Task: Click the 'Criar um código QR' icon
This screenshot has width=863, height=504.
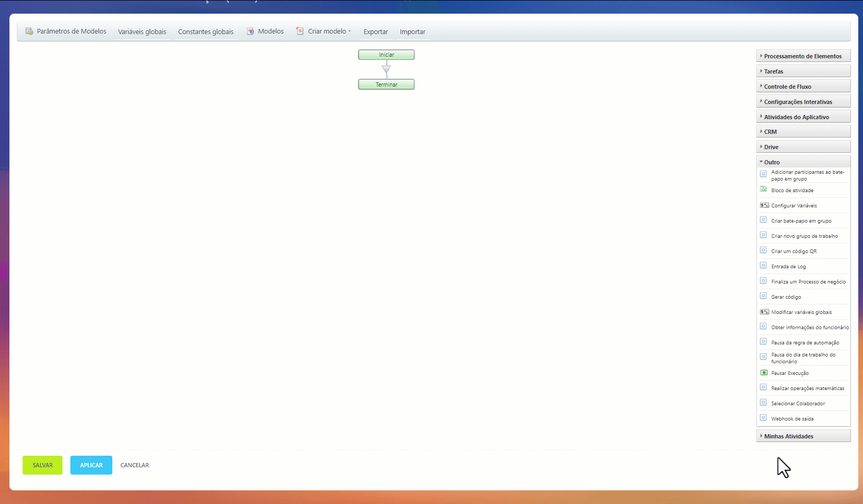Action: 763,250
